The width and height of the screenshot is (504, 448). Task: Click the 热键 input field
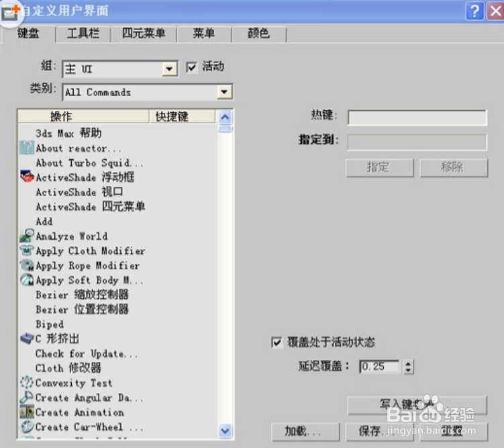tap(417, 118)
